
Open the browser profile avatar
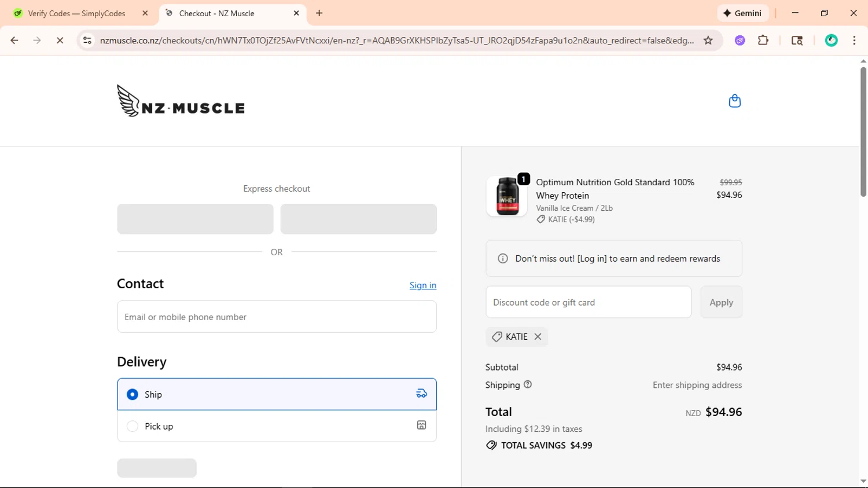click(832, 40)
